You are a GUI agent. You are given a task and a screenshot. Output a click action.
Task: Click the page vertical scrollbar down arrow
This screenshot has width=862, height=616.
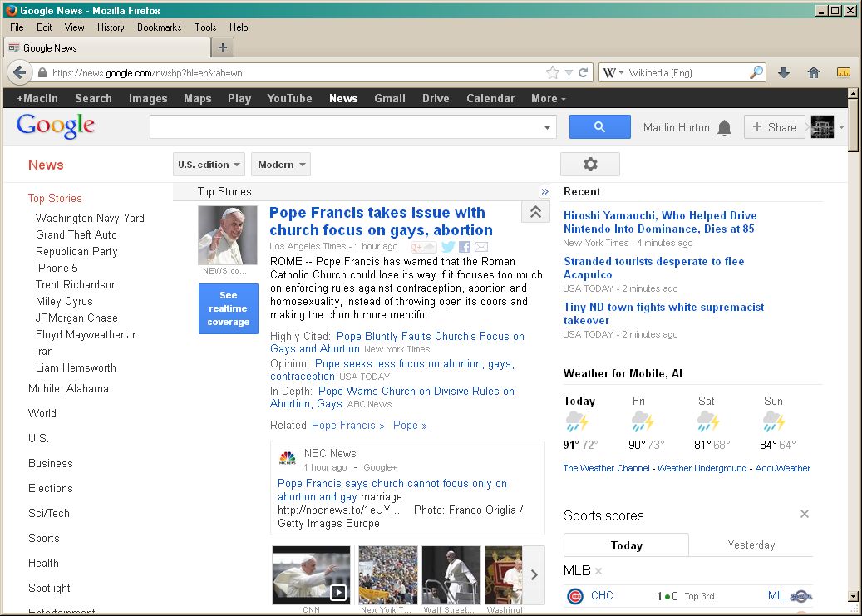tap(852, 595)
